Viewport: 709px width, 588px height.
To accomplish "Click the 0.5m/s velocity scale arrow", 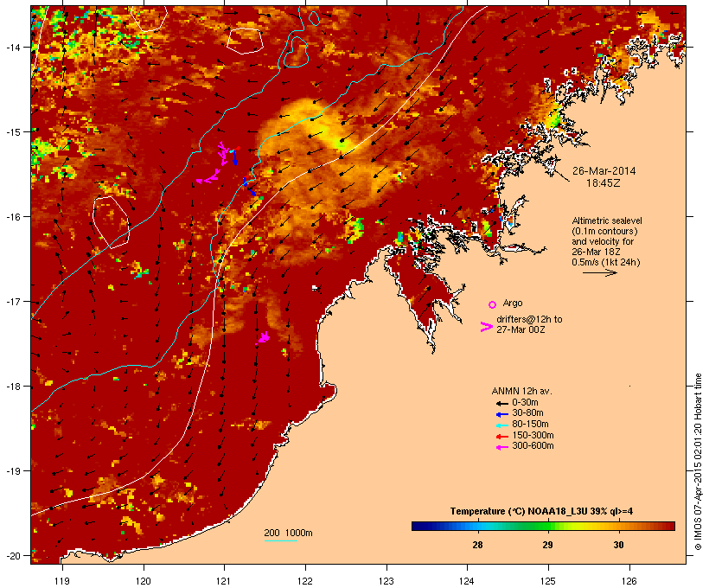I will [600, 272].
